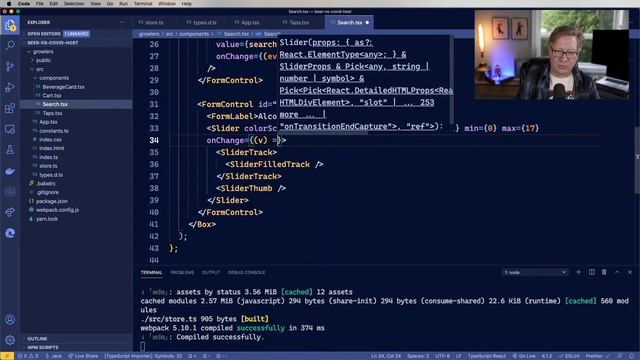Image resolution: width=640 pixels, height=360 pixels.
Task: Open yarn.lock file
Action: pos(47,219)
